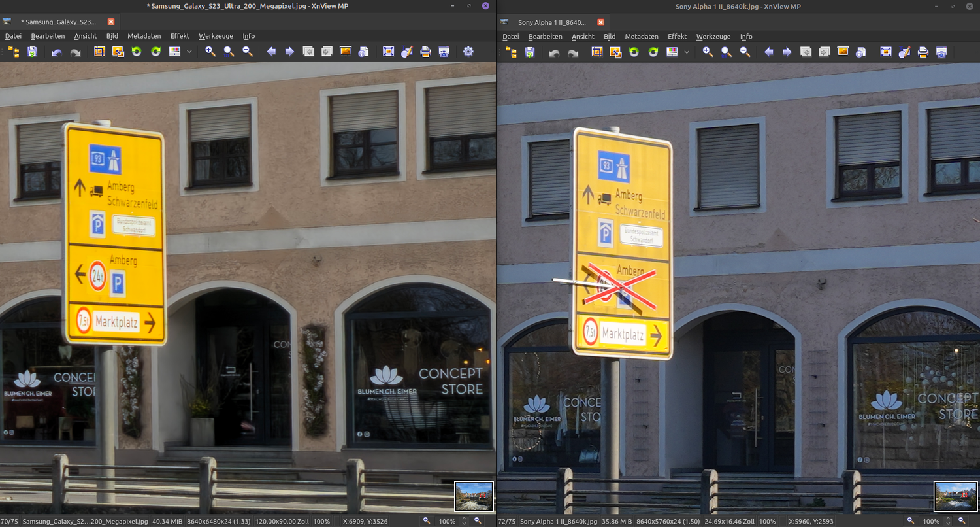The image size is (980, 527).
Task: Click the crop icon in the Samsung window toolbar
Action: point(100,52)
